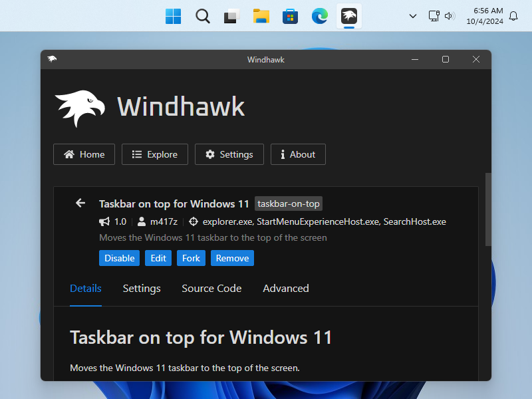Click the taskbar-on-top tag label
The image size is (532, 399).
[x=288, y=203]
